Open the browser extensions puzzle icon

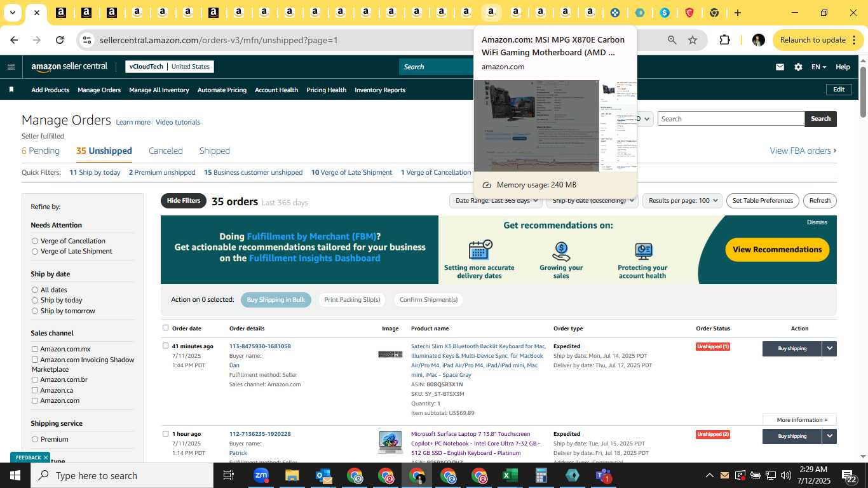pos(724,40)
